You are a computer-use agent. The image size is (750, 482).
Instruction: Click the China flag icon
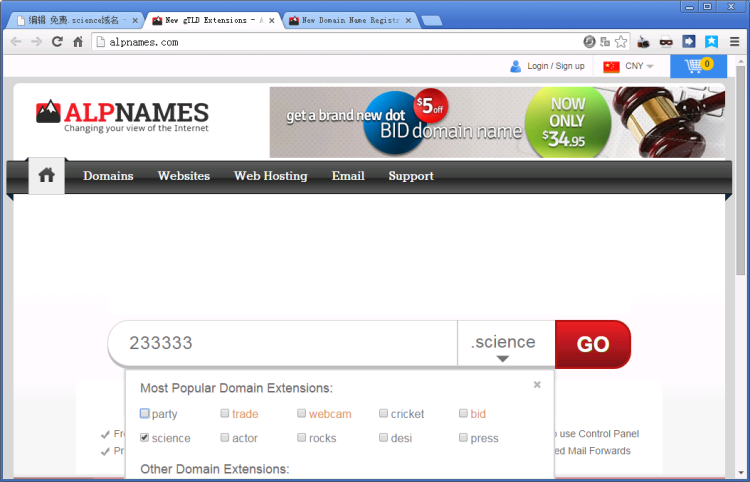[x=611, y=66]
